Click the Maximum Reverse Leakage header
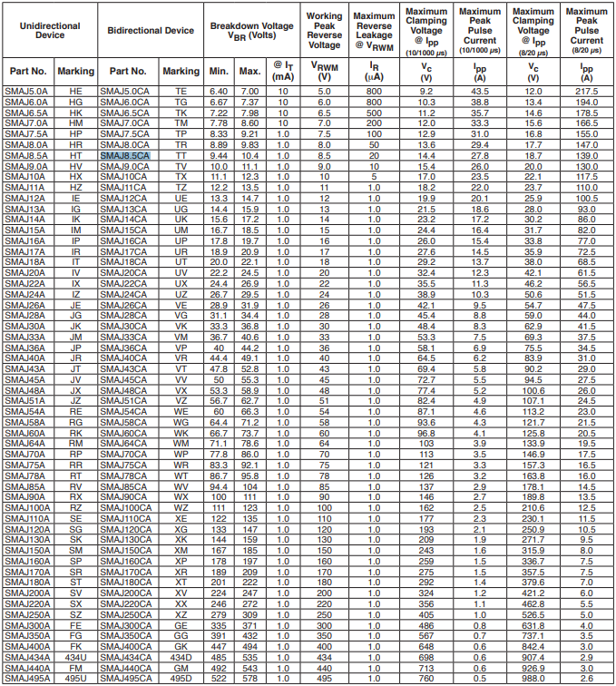The image size is (616, 686). [x=374, y=31]
